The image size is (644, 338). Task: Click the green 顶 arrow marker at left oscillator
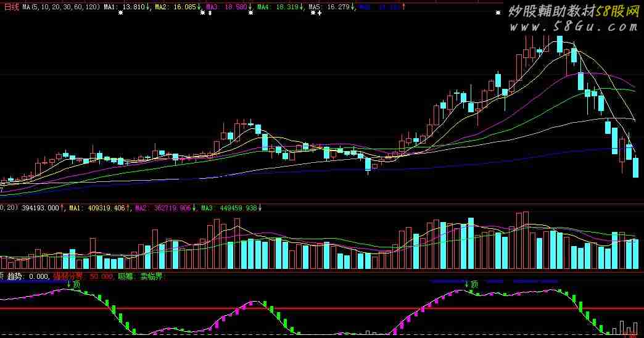tap(74, 284)
